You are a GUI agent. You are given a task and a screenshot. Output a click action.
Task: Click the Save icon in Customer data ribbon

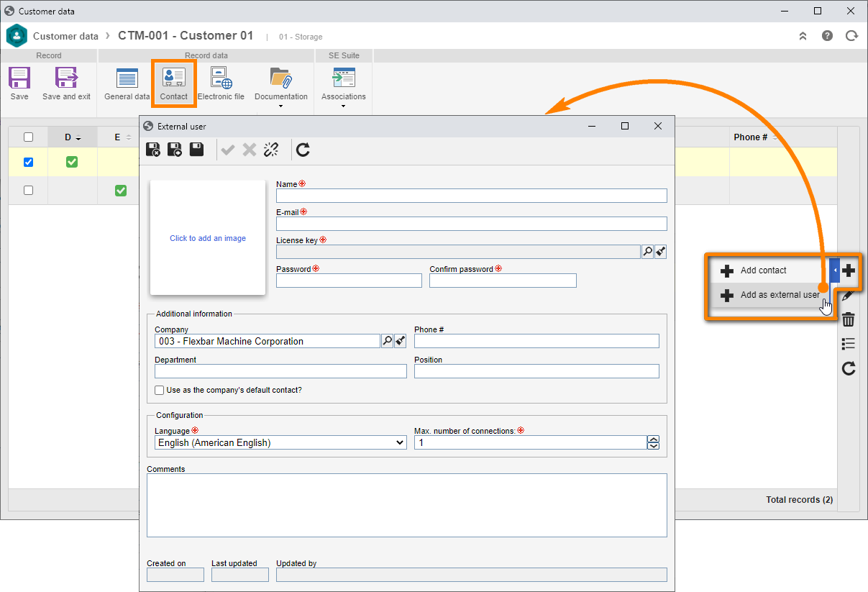(x=19, y=78)
